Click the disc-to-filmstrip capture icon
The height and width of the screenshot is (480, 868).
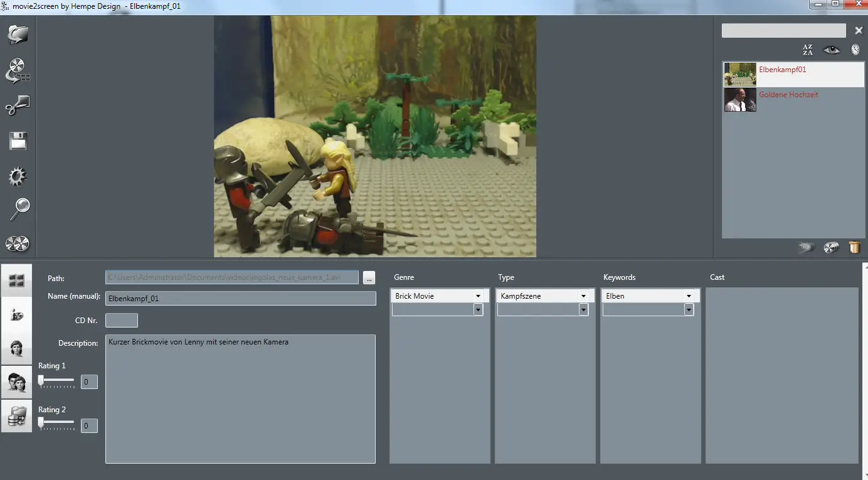pyautogui.click(x=18, y=70)
